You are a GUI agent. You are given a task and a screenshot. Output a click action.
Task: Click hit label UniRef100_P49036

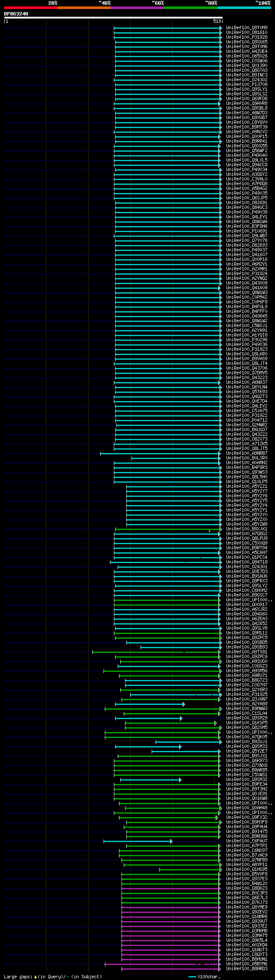coord(247,345)
